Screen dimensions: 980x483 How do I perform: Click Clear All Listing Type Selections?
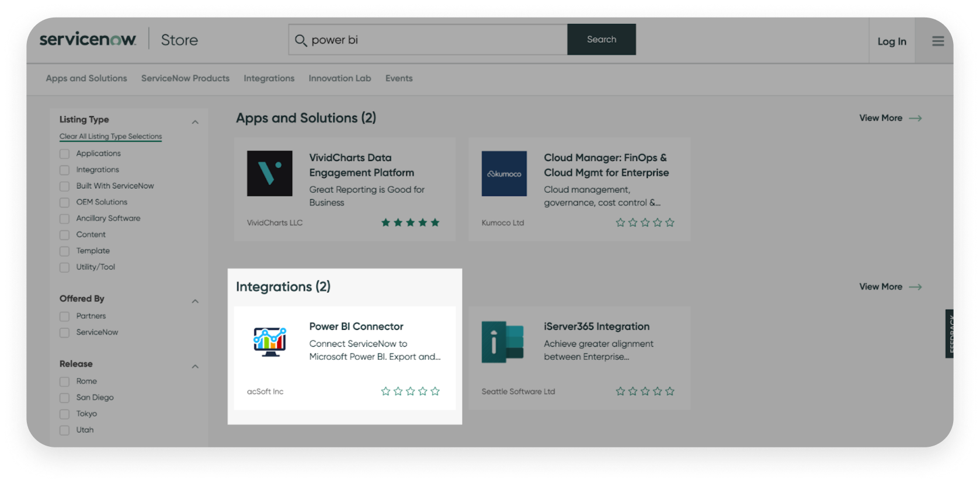(110, 137)
